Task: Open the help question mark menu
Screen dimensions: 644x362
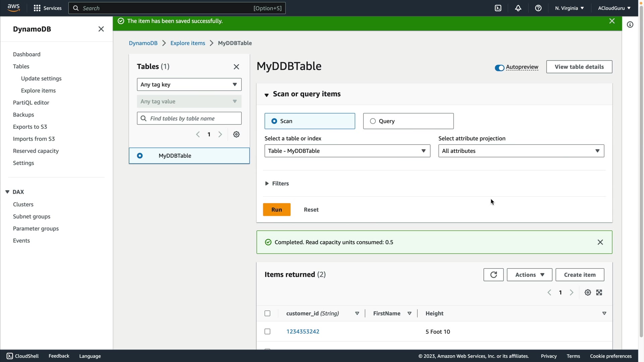Action: tap(538, 8)
